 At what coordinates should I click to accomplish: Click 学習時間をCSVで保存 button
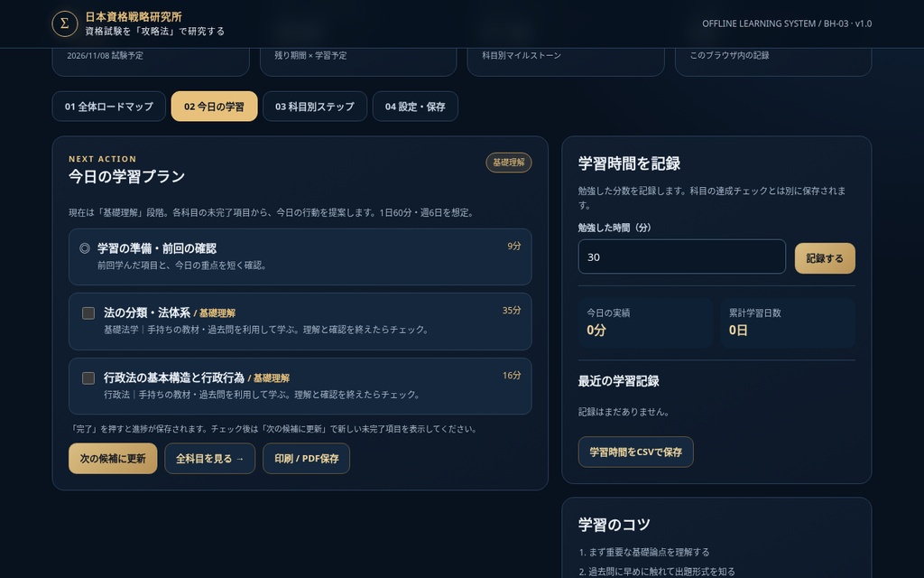coord(636,452)
